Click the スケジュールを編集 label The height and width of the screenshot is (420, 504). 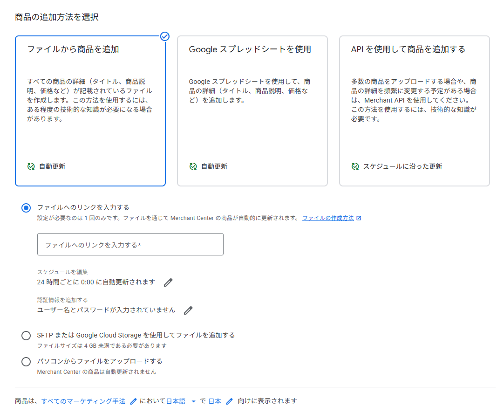tap(62, 272)
